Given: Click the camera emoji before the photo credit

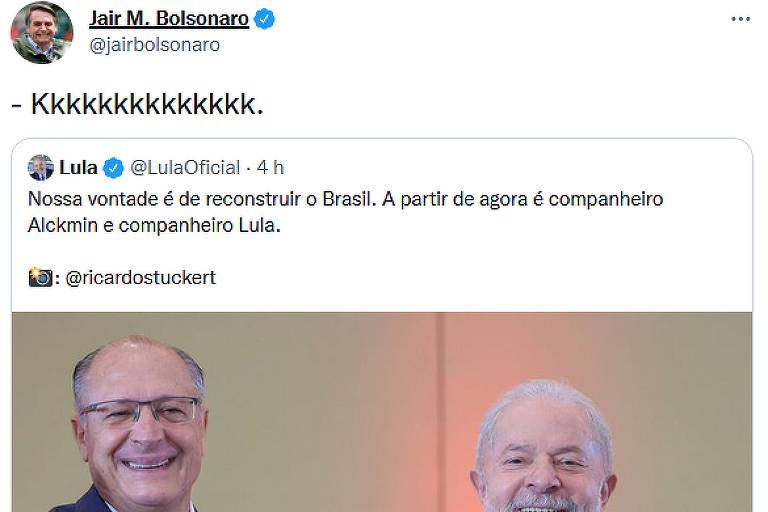Looking at the screenshot, I should [40, 277].
